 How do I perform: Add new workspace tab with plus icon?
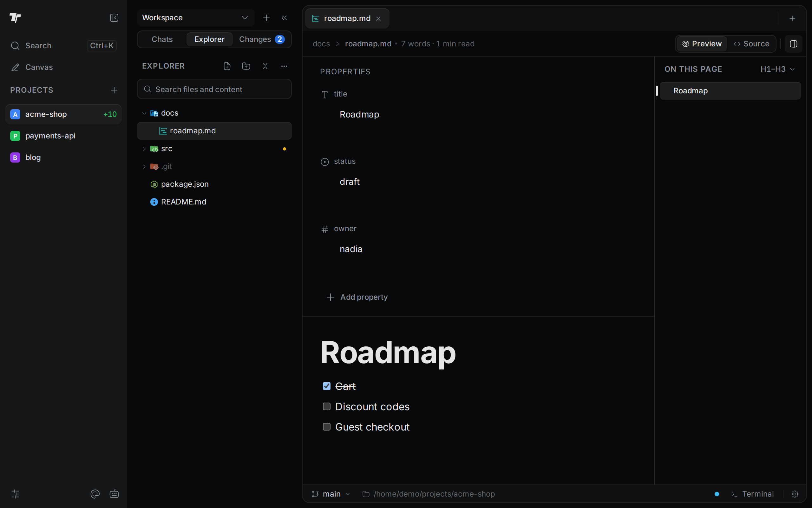click(266, 18)
